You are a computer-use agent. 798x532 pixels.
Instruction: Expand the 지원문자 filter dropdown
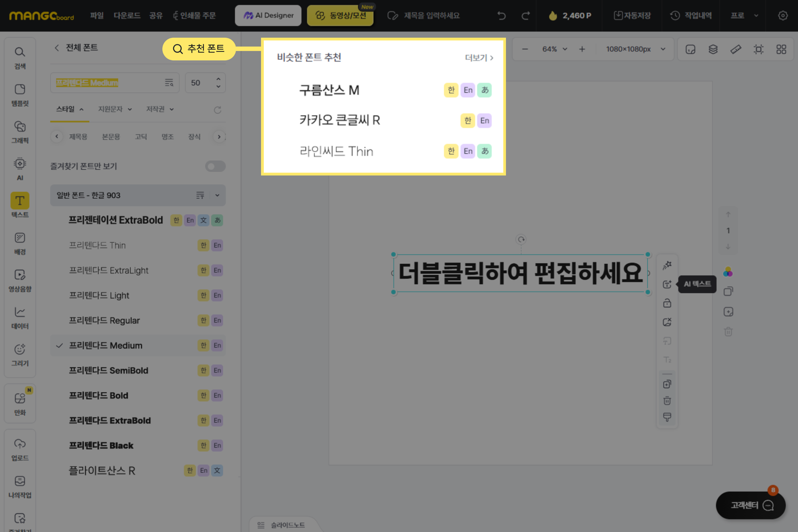click(x=115, y=109)
